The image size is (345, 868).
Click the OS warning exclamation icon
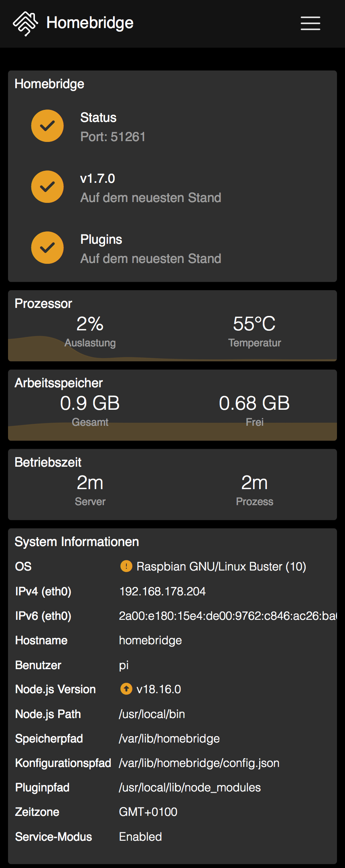(x=126, y=566)
